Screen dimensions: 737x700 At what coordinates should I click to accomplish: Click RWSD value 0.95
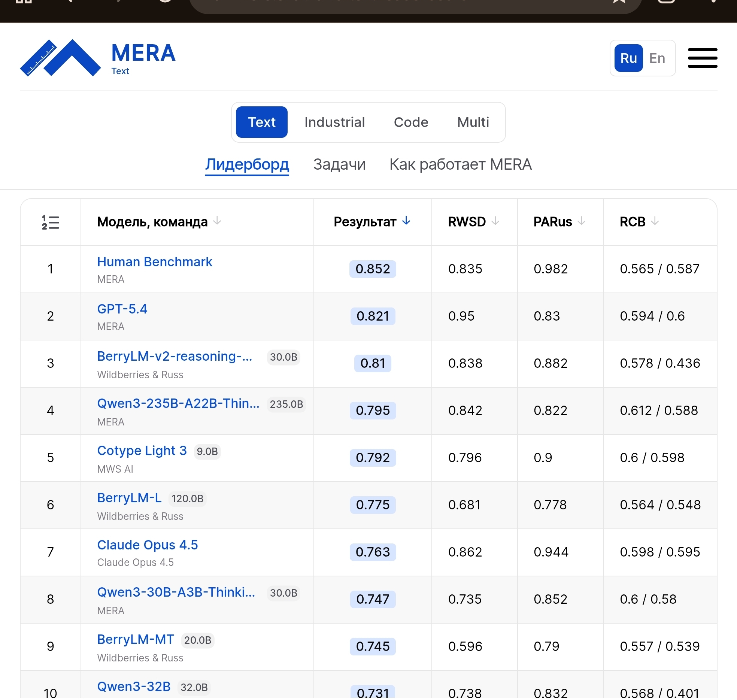[461, 316]
